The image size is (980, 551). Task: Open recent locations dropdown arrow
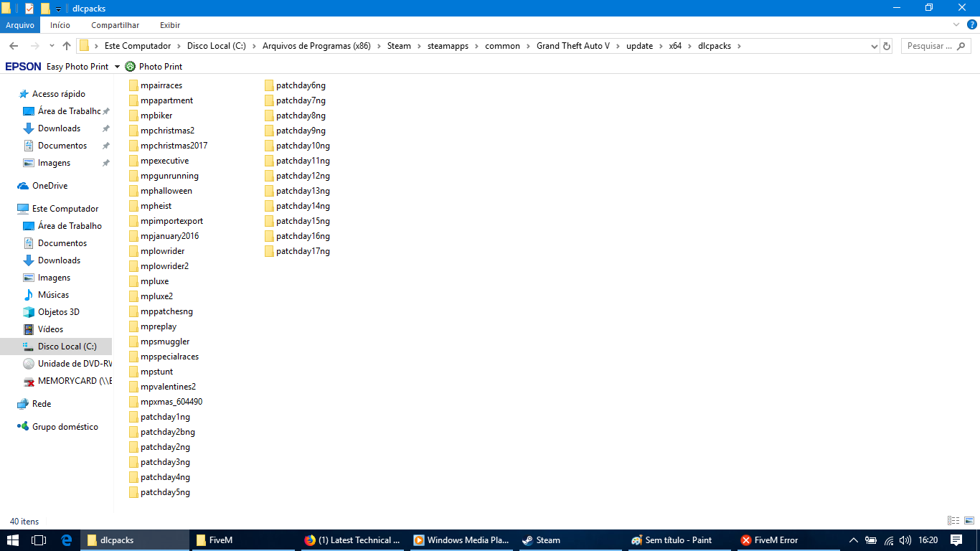(51, 46)
